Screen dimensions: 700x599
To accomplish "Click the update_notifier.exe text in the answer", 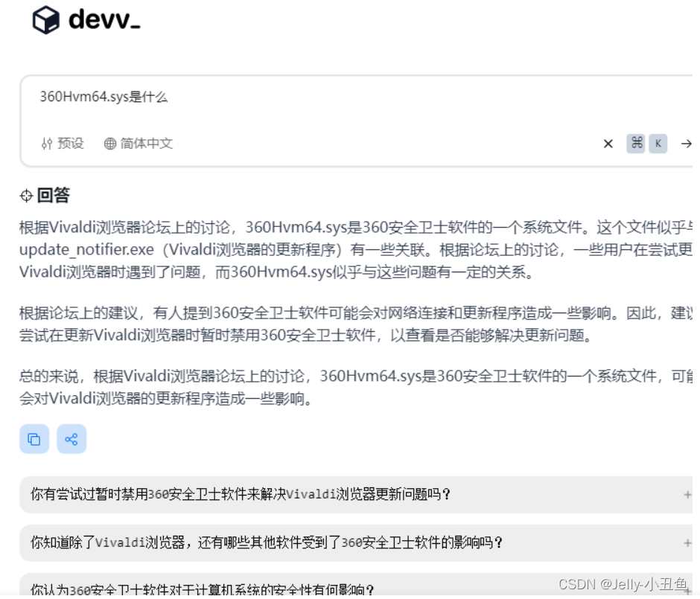I will click(x=86, y=250).
